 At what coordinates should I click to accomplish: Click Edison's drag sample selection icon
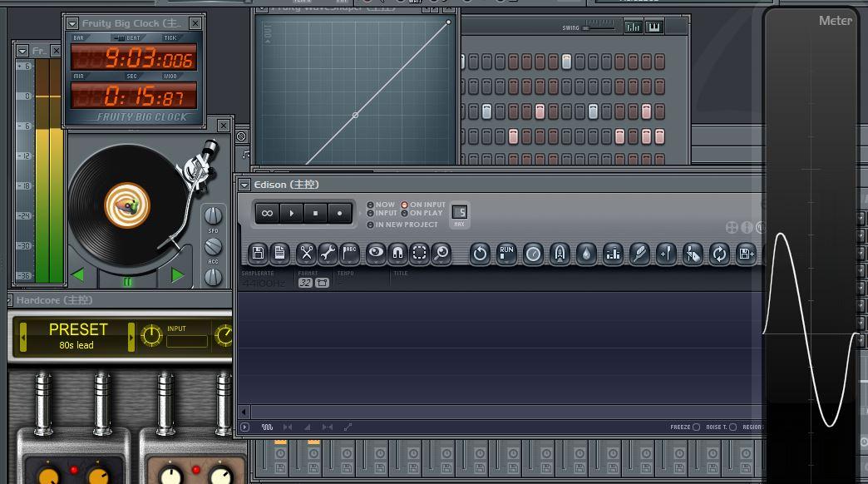(x=693, y=254)
